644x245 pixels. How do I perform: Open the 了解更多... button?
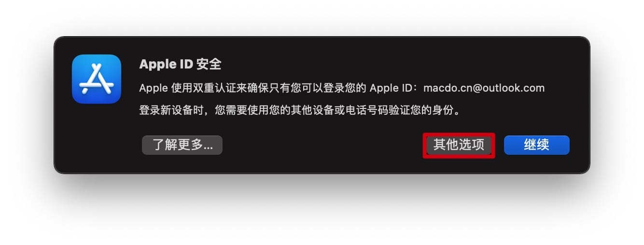pos(182,145)
